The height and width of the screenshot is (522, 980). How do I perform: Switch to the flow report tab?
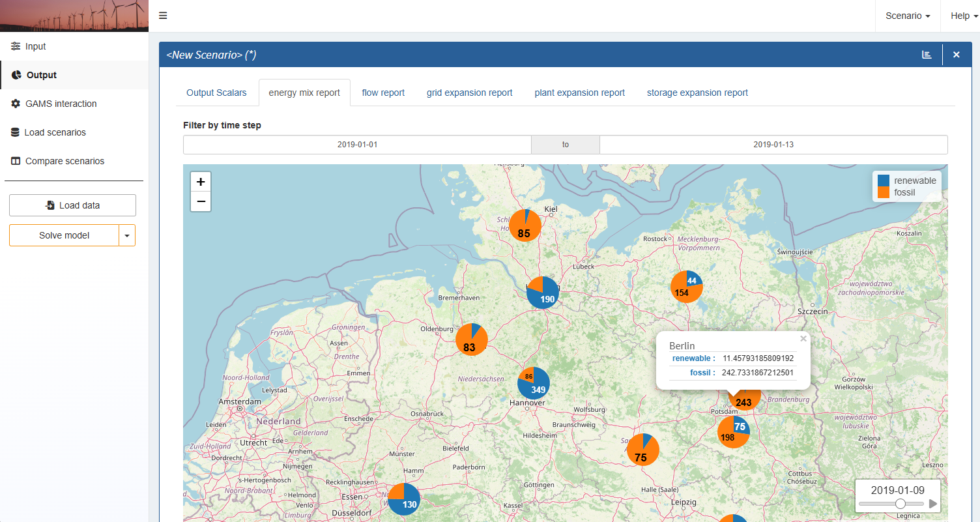pos(383,93)
